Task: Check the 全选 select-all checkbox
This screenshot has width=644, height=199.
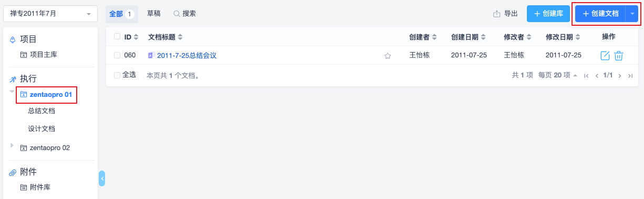Action: 117,75
